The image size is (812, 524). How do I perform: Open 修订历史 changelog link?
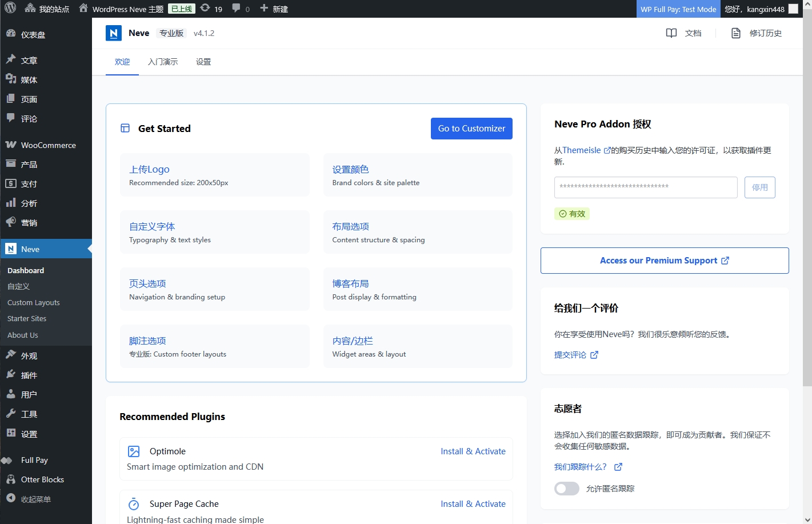coord(757,33)
